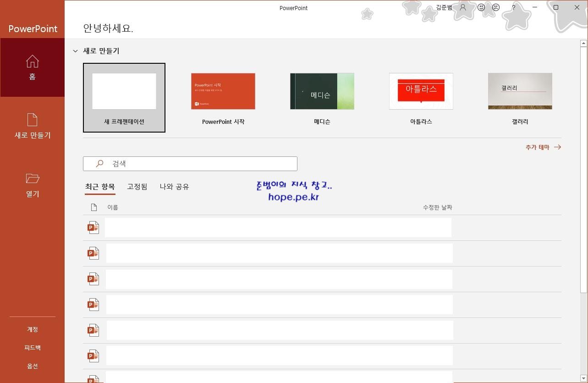Open the sixth recent PowerPoint file icon
The width and height of the screenshot is (588, 383).
[93, 356]
